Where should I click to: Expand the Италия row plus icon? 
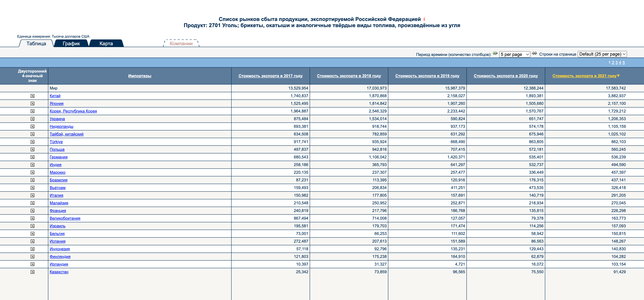pos(32,195)
